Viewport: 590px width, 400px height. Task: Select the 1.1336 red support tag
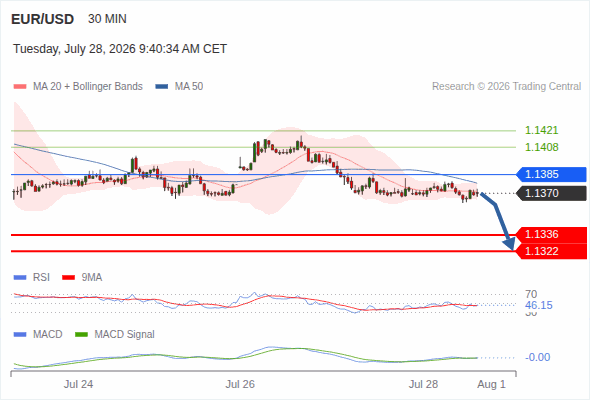551,235
